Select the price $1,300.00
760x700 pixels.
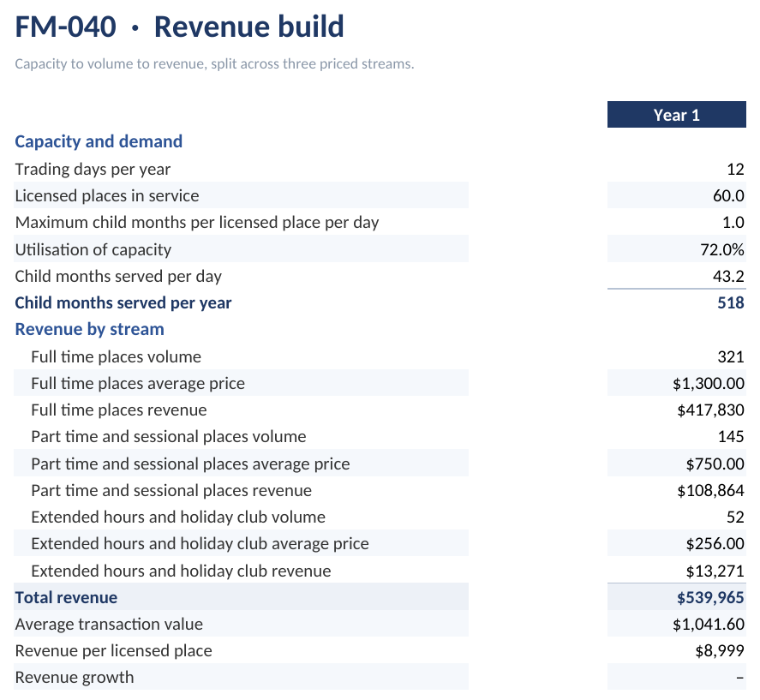708,384
